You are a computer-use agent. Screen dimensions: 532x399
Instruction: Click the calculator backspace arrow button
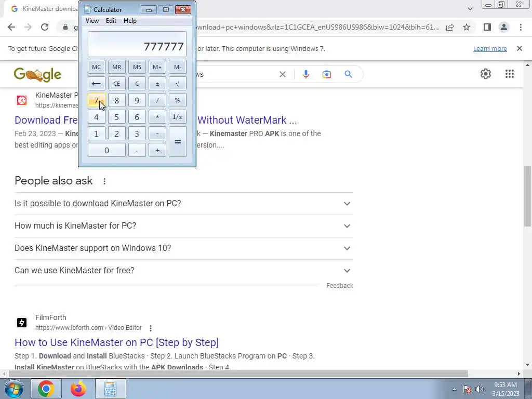(96, 84)
